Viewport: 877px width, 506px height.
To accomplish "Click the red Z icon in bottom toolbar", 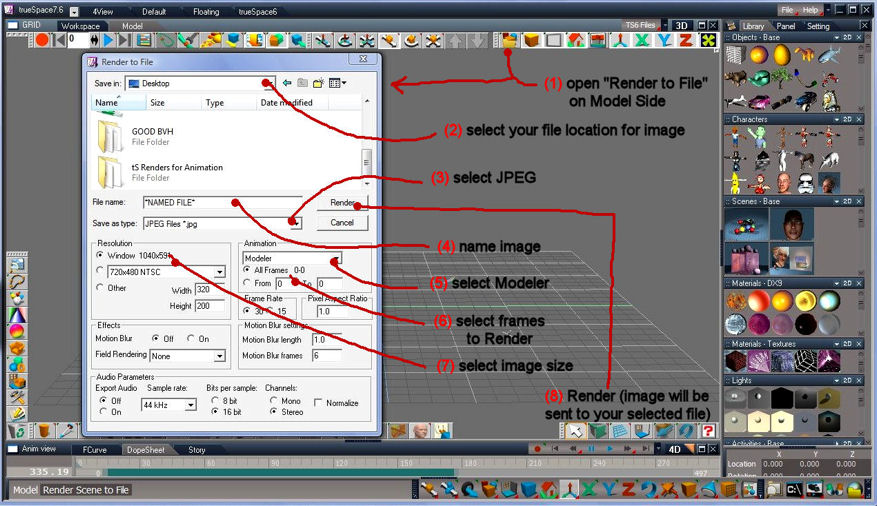I will click(x=628, y=490).
